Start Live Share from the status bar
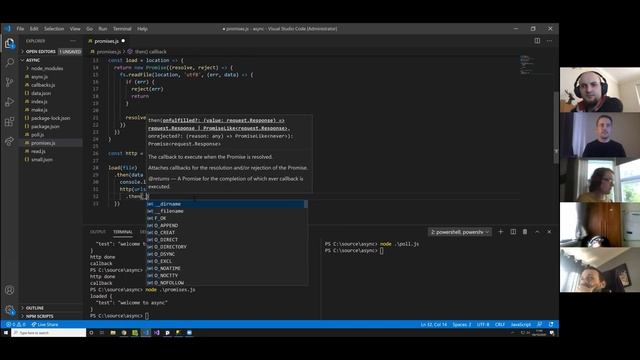This screenshot has width=640, height=360. click(x=45, y=324)
